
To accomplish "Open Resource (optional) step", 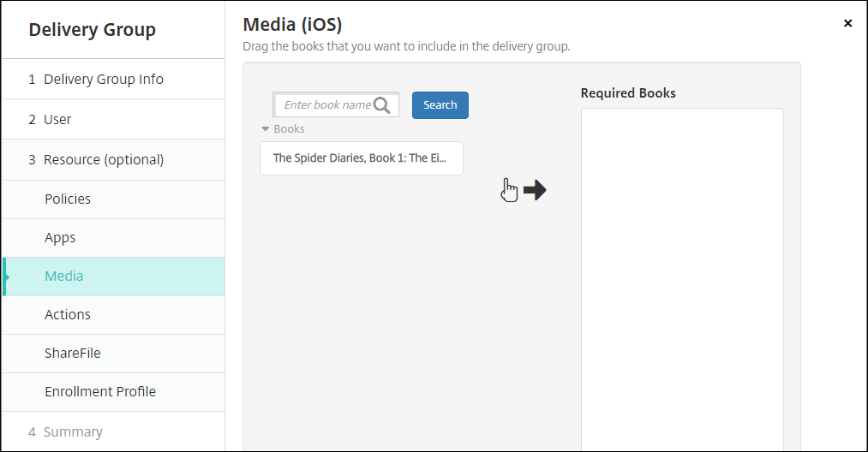I will (x=103, y=159).
